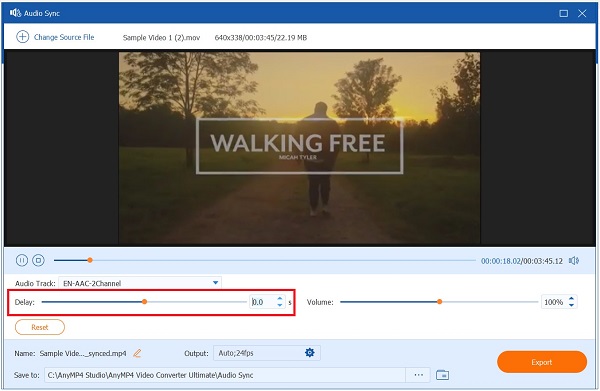Decrease Volume with the down arrow

point(571,305)
